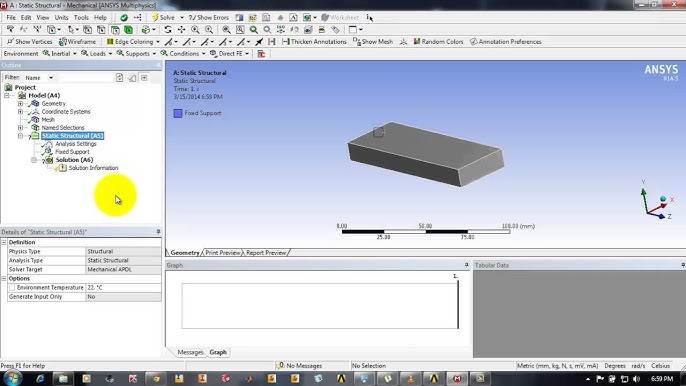Open the Messages tab
This screenshot has height=386, width=686.
tap(190, 352)
